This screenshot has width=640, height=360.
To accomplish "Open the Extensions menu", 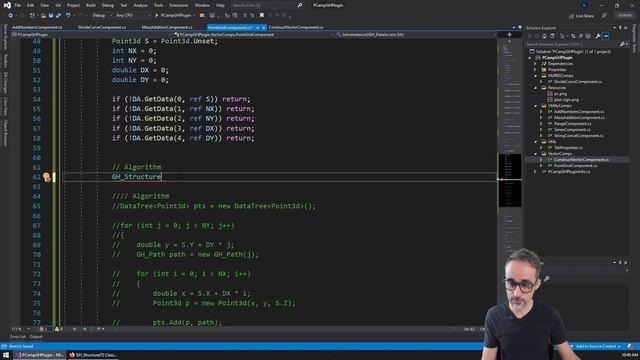I will (179, 5).
